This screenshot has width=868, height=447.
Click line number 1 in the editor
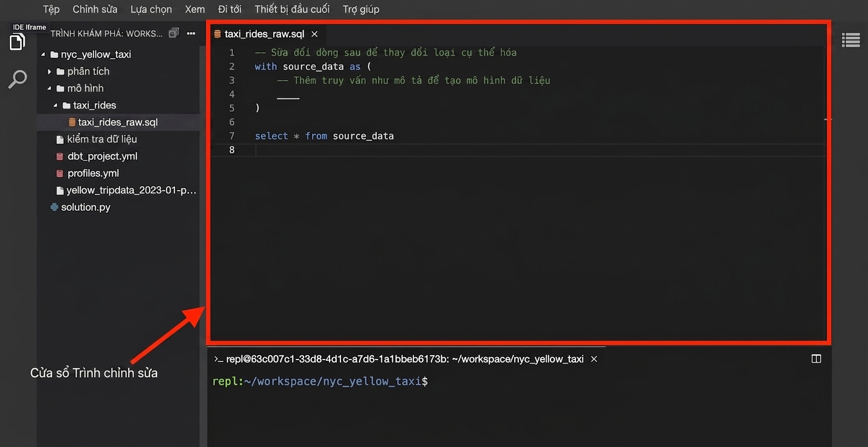[232, 52]
